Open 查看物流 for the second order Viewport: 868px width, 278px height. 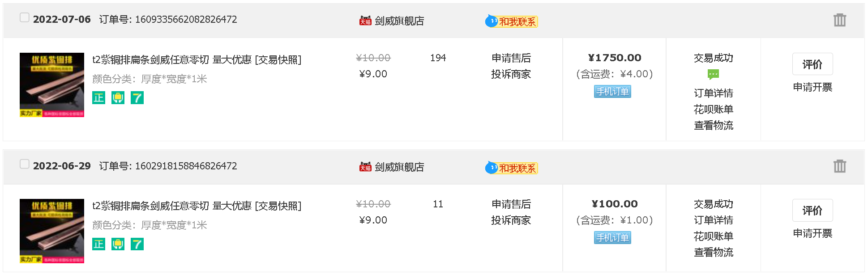tap(713, 252)
